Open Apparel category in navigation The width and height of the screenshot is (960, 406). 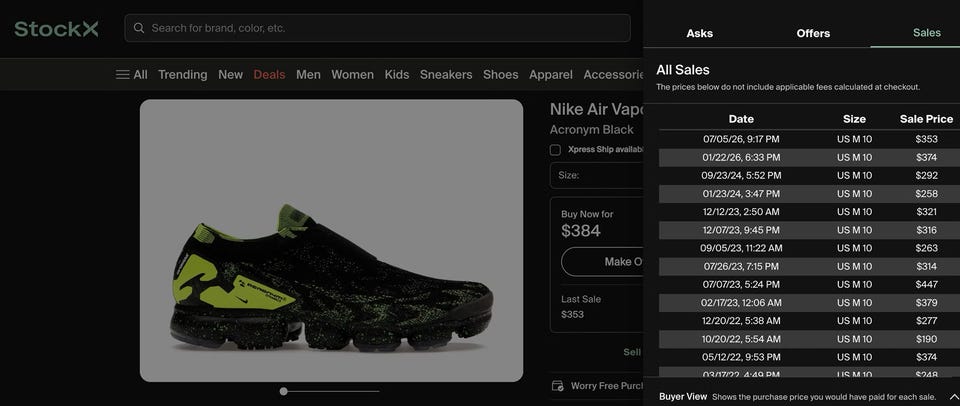(551, 75)
